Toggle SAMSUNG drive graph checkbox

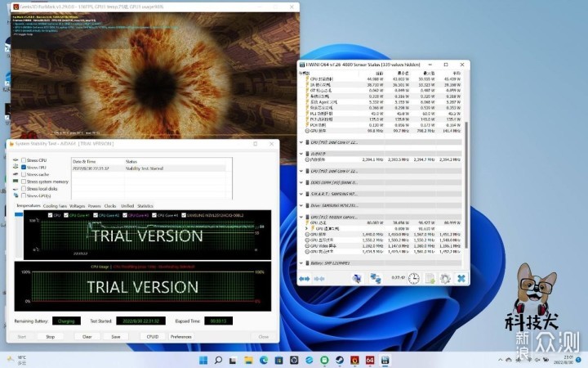pyautogui.click(x=184, y=215)
